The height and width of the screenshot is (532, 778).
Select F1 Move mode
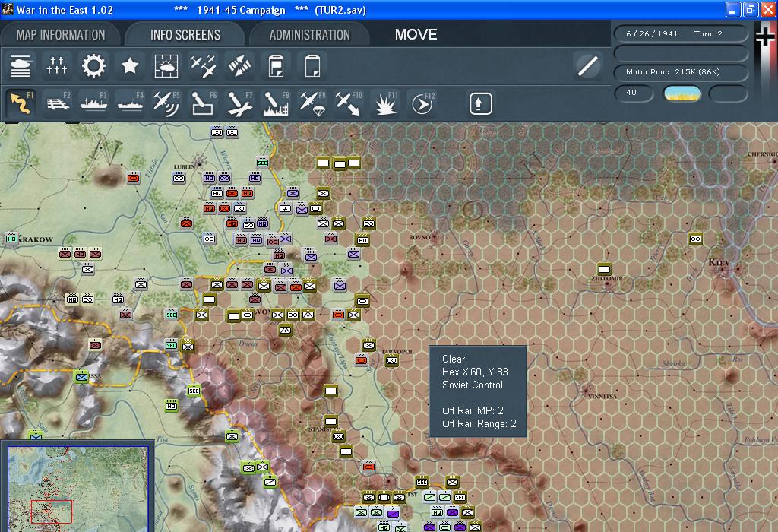(21, 103)
